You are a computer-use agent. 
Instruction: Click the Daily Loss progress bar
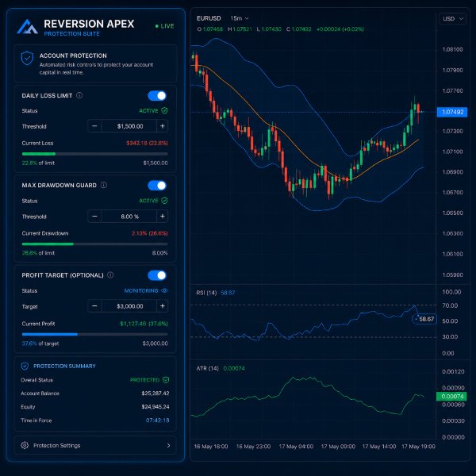tap(94, 154)
